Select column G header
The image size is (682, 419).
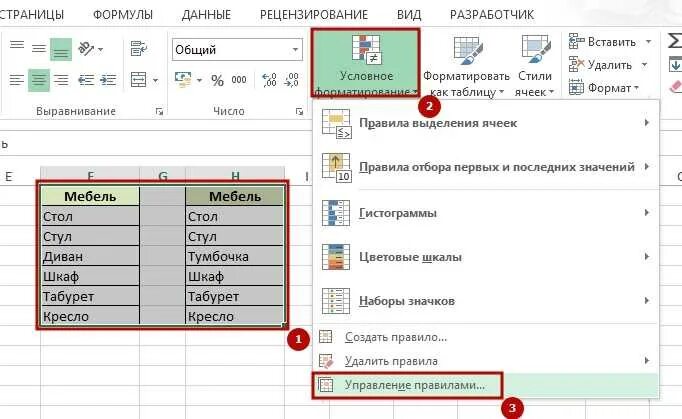[x=163, y=175]
